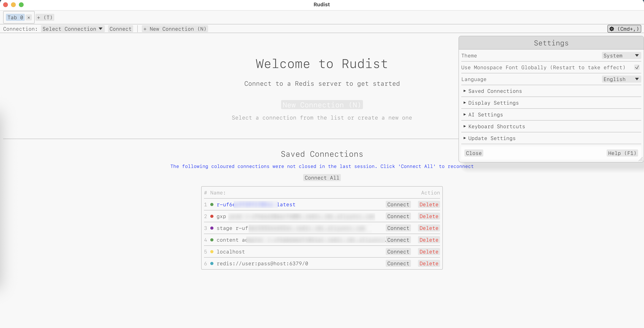The image size is (644, 328).
Task: Connect to the r-uf6 latest connection
Action: click(398, 204)
